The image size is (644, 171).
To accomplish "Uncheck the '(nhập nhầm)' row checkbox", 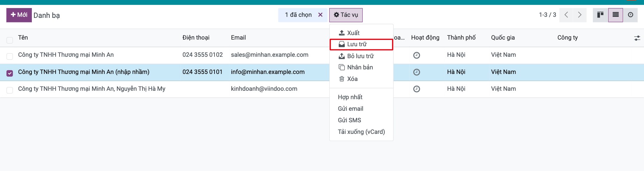I will pos(10,73).
